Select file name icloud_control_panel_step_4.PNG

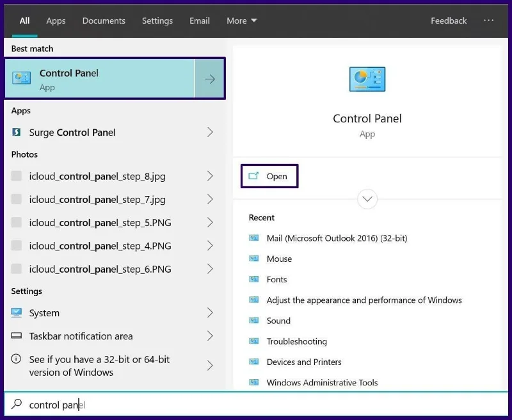pyautogui.click(x=100, y=246)
